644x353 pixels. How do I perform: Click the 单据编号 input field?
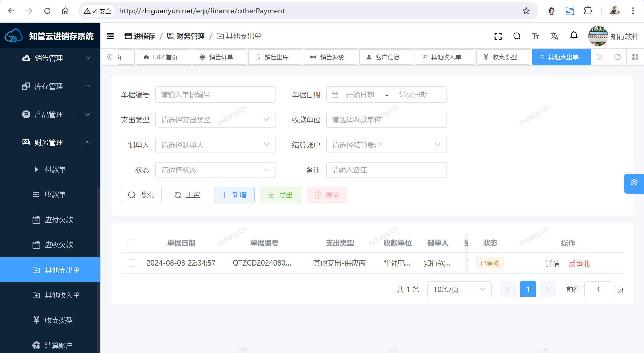[x=215, y=95]
